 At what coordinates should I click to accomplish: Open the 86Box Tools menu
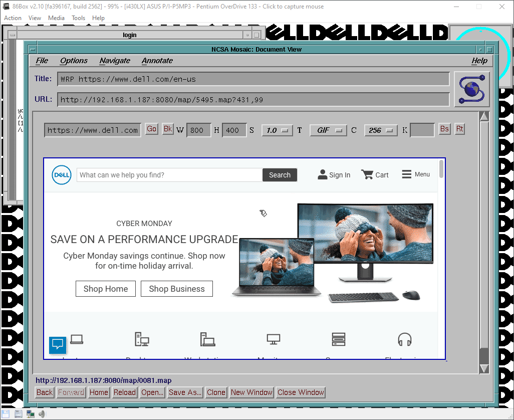[78, 18]
